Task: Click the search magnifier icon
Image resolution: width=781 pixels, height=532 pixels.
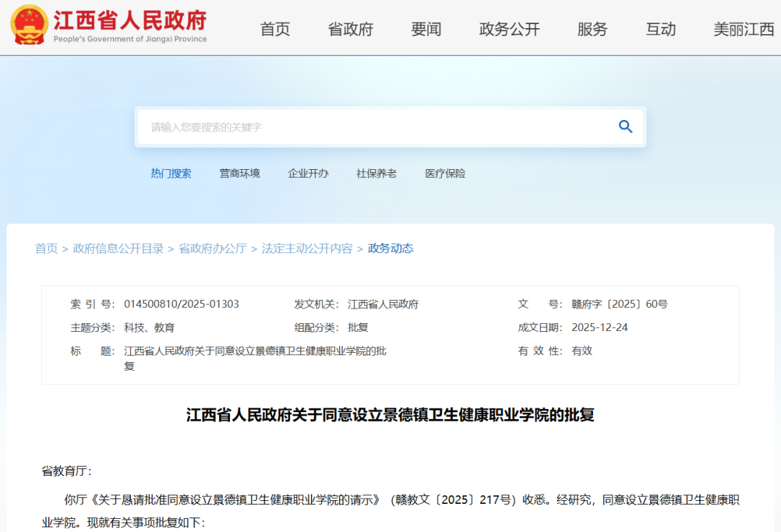Action: tap(625, 126)
